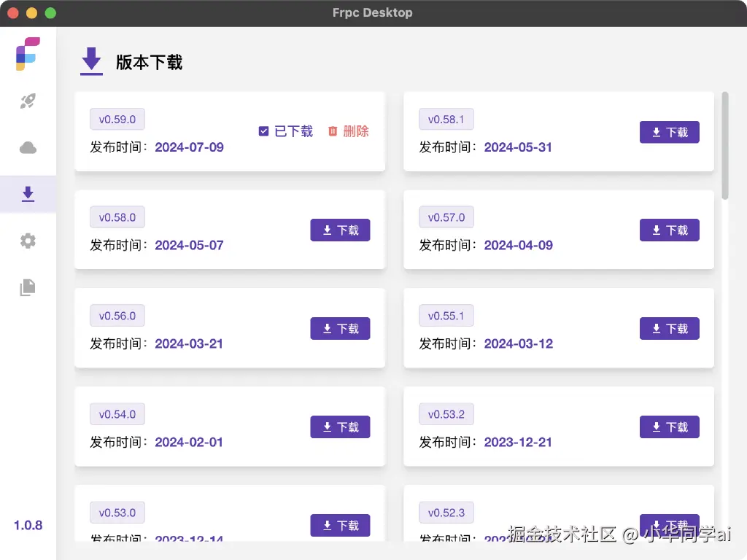The image size is (747, 560).
Task: Download version v0.58.1
Action: [x=669, y=132]
